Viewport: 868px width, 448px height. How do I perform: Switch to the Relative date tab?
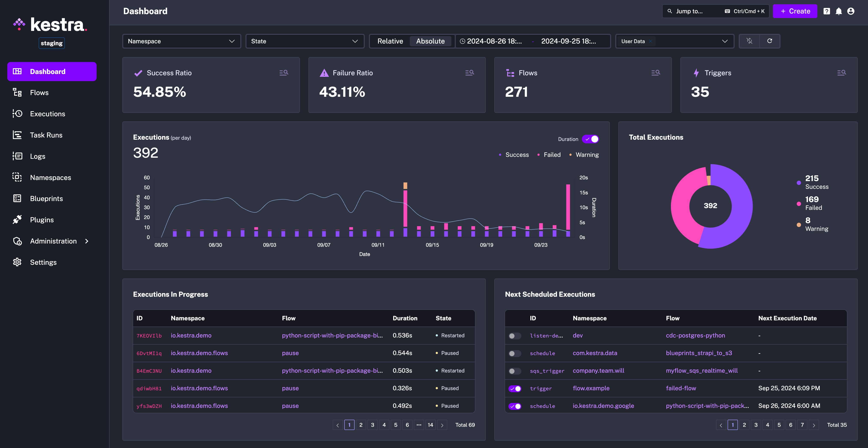390,41
